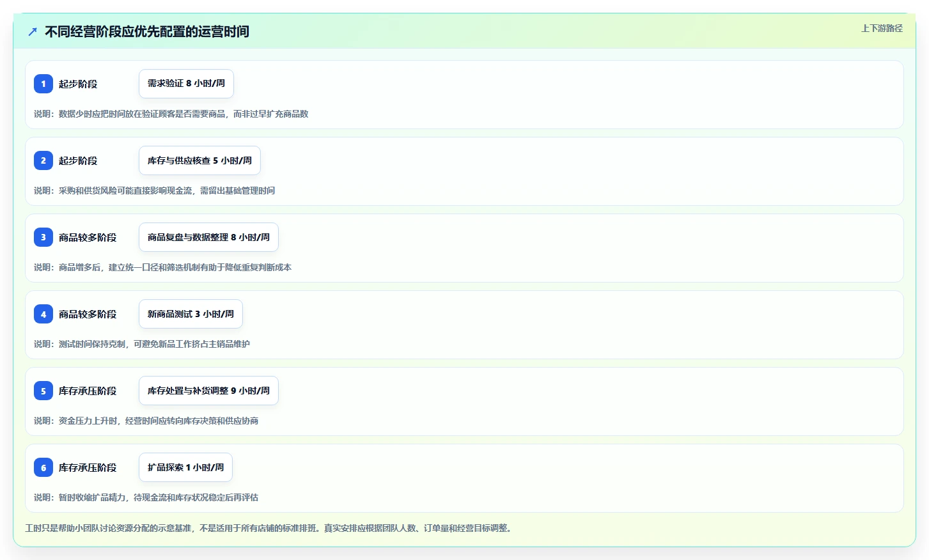Click step number 1 badge
The image size is (929, 560).
(x=43, y=84)
